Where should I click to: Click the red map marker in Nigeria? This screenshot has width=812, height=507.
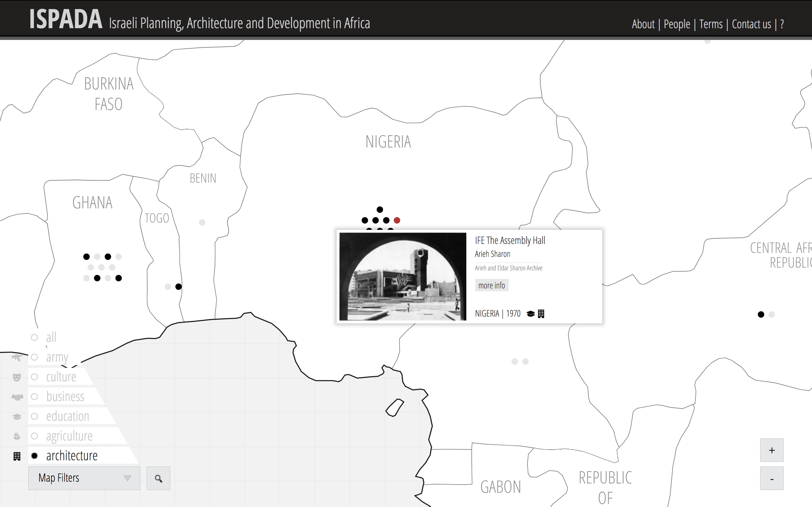click(x=397, y=220)
